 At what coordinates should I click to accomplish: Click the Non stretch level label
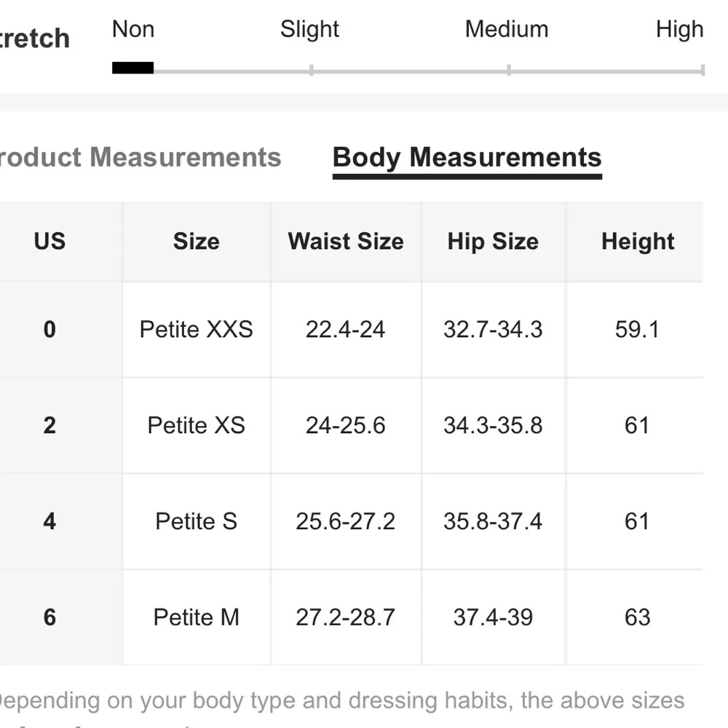[x=132, y=30]
